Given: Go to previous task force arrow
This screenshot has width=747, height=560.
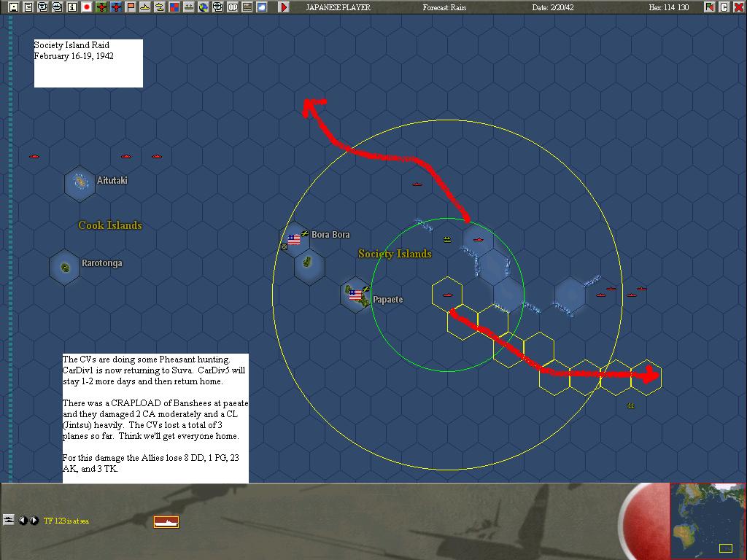Looking at the screenshot, I should 23,521.
